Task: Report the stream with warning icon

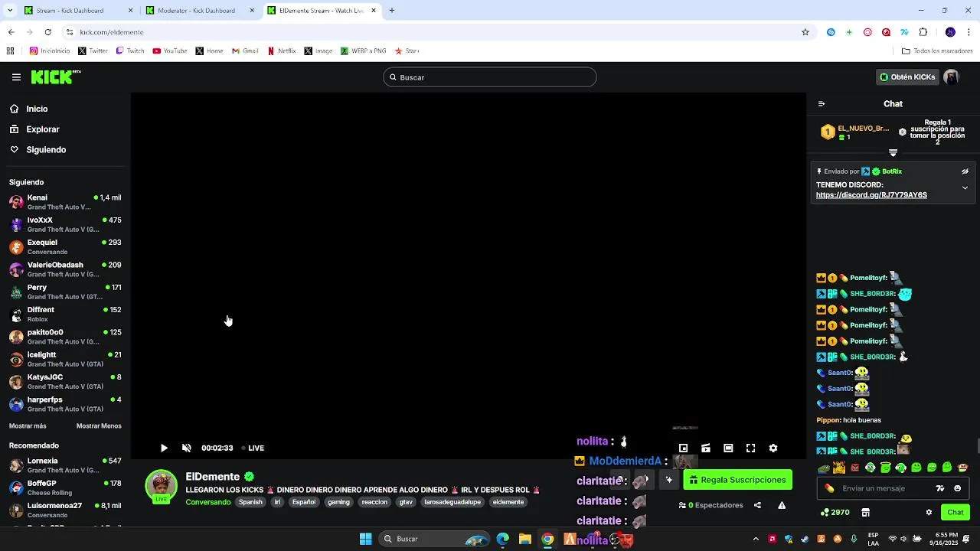Action: [x=782, y=505]
